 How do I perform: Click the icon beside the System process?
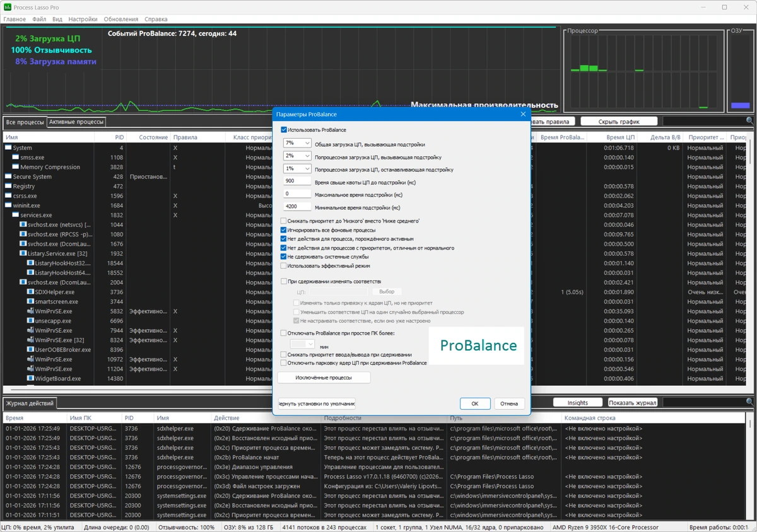tap(8, 147)
